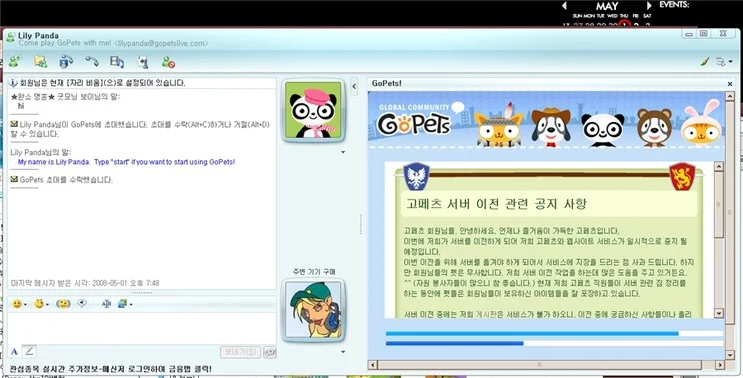
Task: Click the invite someone to conversation icon
Action: pos(15,61)
